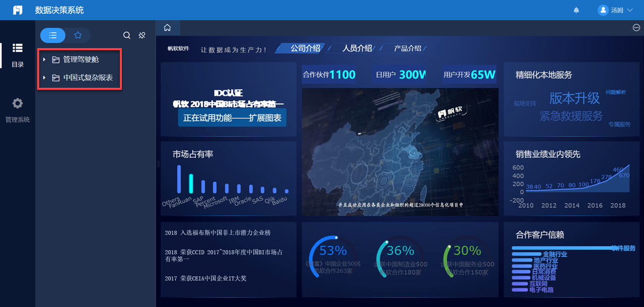Expand the 管理驾驶舱 folder arrow
This screenshot has width=644, height=307.
[x=44, y=60]
